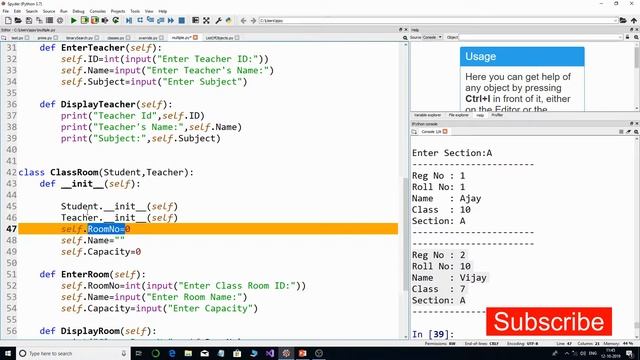Image resolution: width=640 pixels, height=360 pixels.
Task: Change to the parent directory
Action: coord(633,20)
